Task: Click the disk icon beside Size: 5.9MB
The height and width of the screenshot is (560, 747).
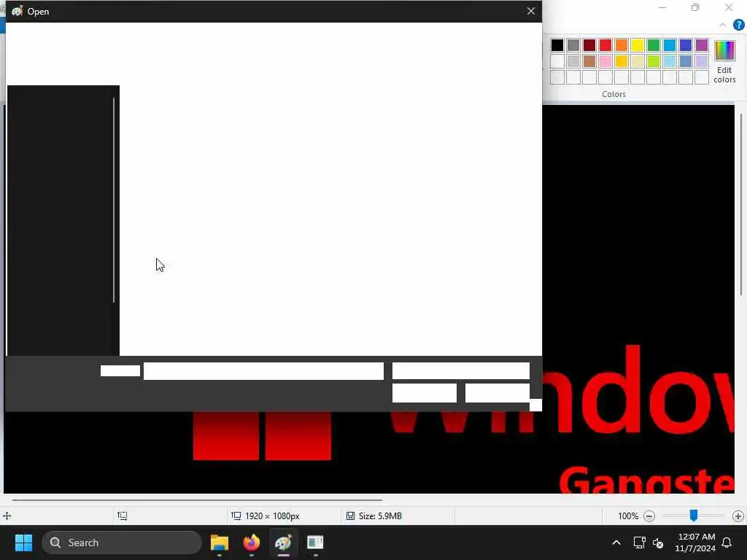Action: (350, 516)
